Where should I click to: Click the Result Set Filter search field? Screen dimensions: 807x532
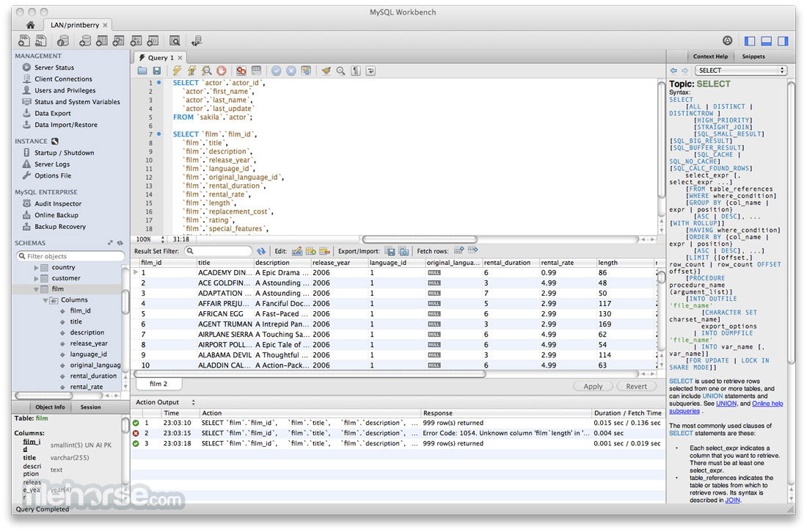pos(219,251)
